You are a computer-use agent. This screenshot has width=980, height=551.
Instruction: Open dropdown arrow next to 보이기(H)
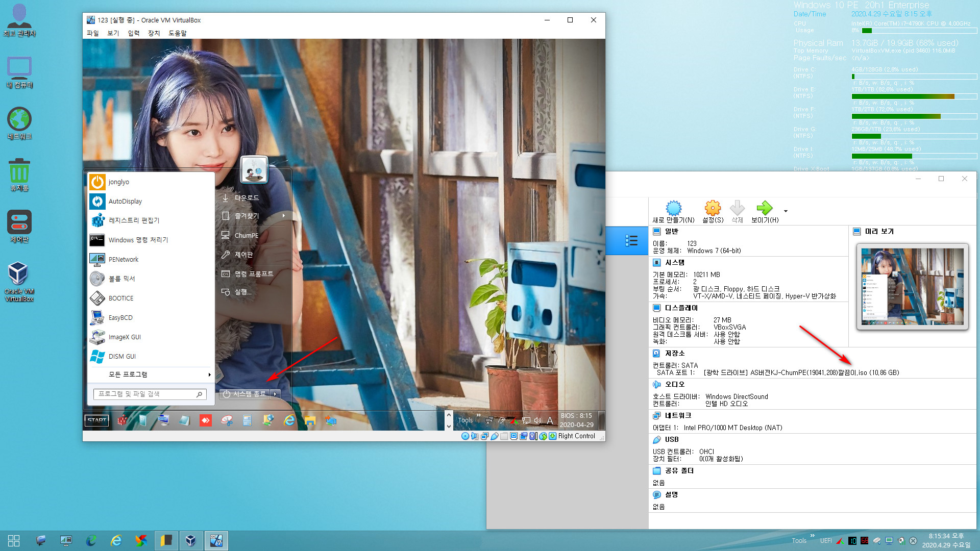[x=786, y=211]
